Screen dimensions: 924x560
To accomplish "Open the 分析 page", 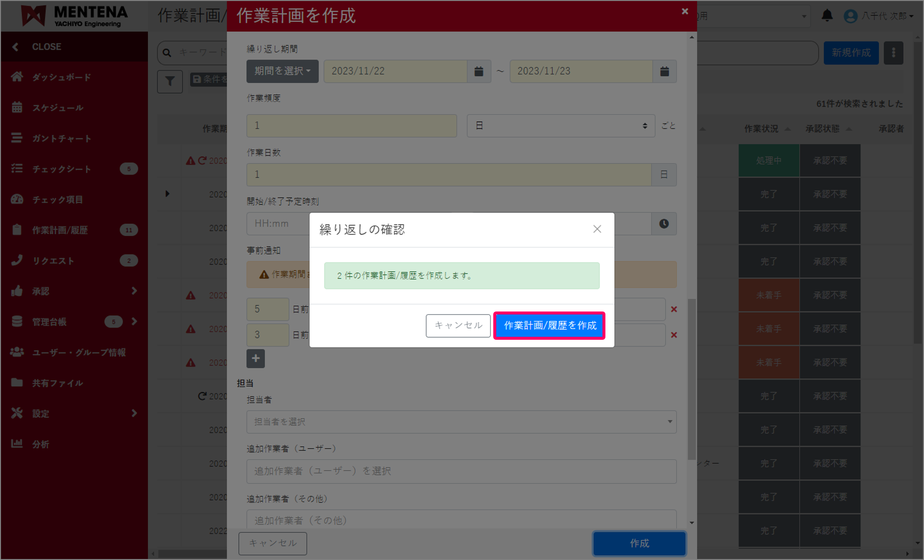I will tap(41, 444).
